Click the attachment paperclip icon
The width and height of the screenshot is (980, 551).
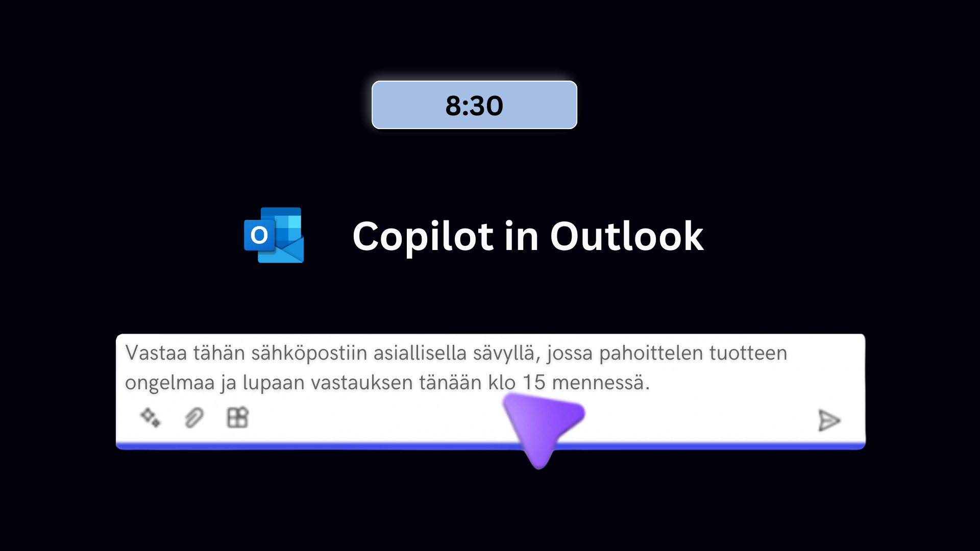coord(194,417)
